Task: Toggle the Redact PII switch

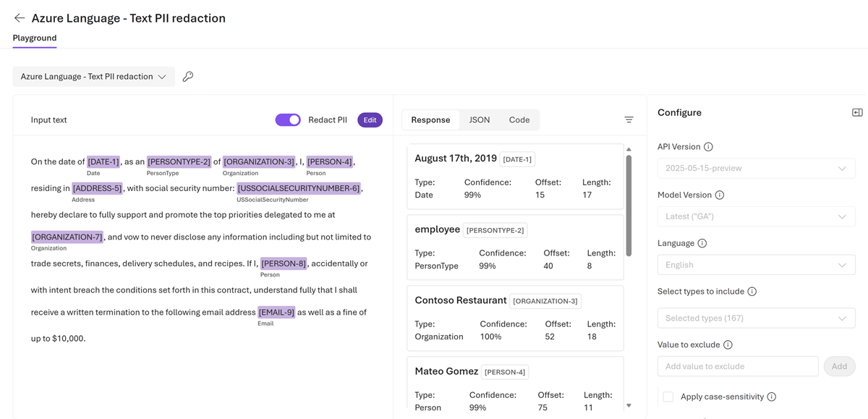Action: (288, 120)
